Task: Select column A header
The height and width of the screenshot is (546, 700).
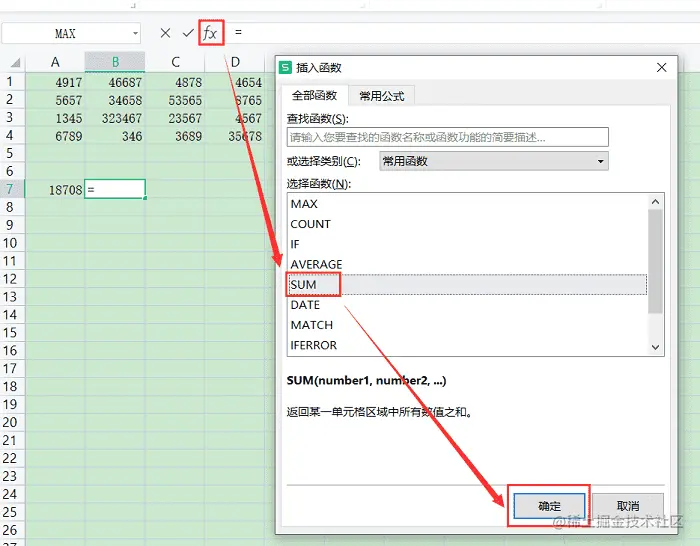Action: coord(55,62)
